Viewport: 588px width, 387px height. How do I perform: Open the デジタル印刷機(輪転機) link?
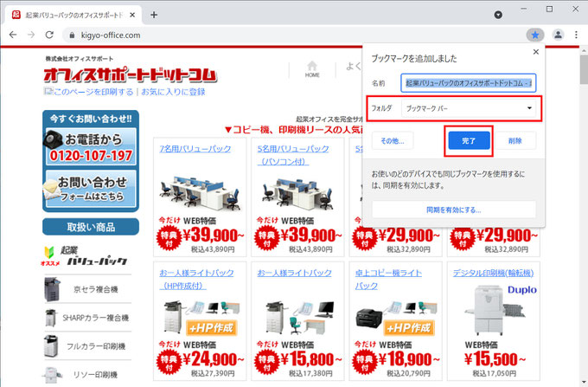(x=493, y=273)
